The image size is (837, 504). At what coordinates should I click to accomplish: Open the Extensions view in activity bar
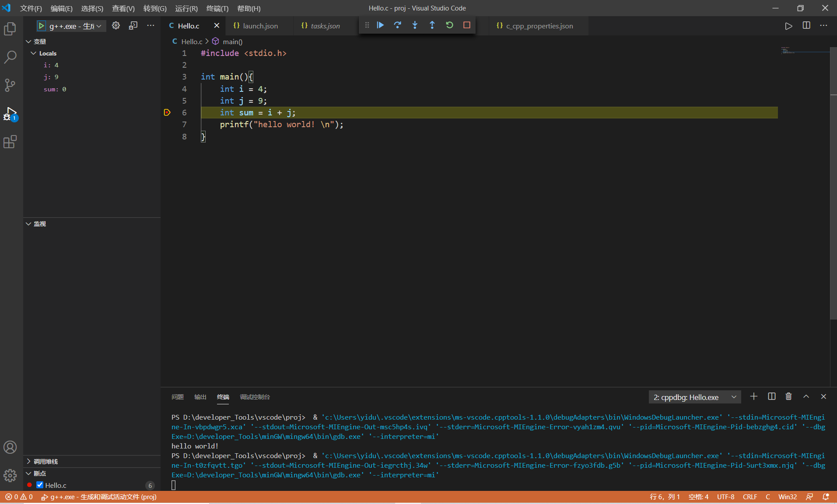pos(10,142)
